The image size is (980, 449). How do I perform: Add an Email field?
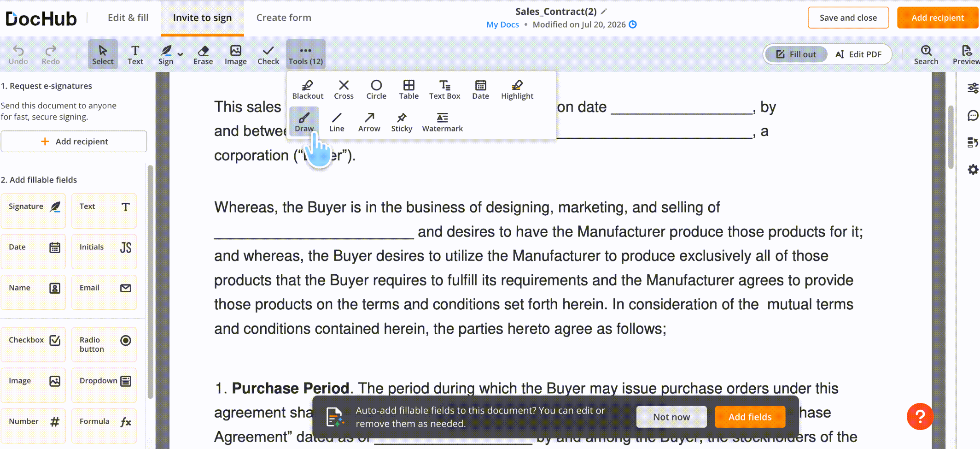[x=104, y=292]
